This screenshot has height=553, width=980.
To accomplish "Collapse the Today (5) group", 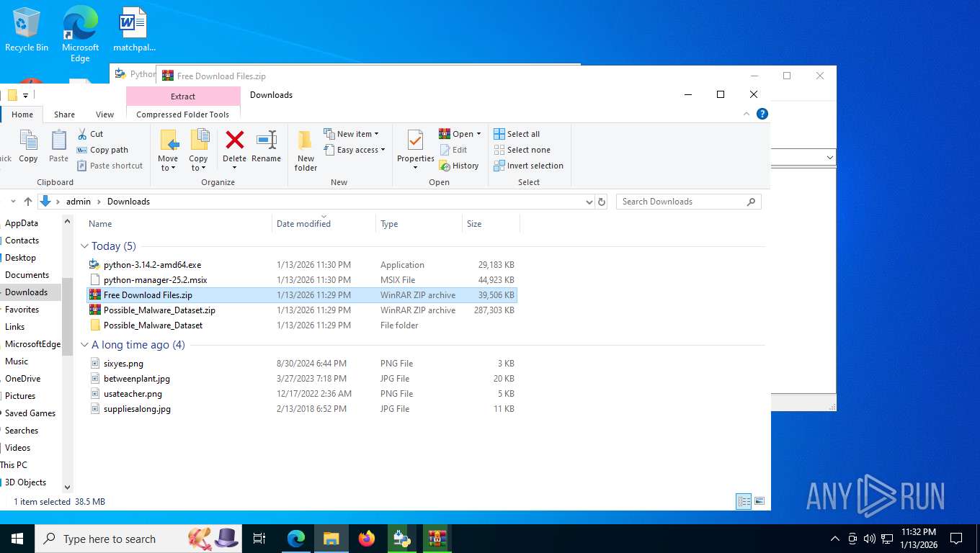I will tap(84, 246).
